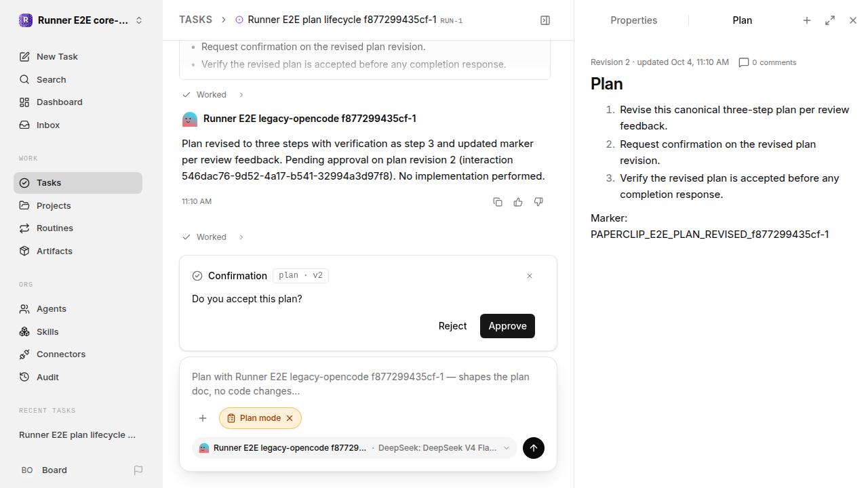Go to TASKS breadcrumb

195,20
